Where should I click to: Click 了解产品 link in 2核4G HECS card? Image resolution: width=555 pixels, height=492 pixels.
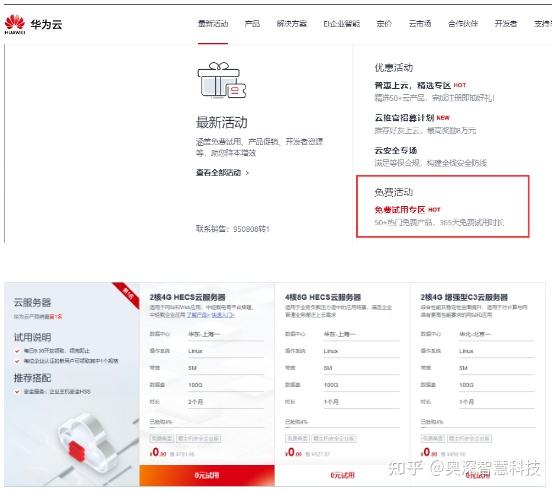pyautogui.click(x=198, y=315)
